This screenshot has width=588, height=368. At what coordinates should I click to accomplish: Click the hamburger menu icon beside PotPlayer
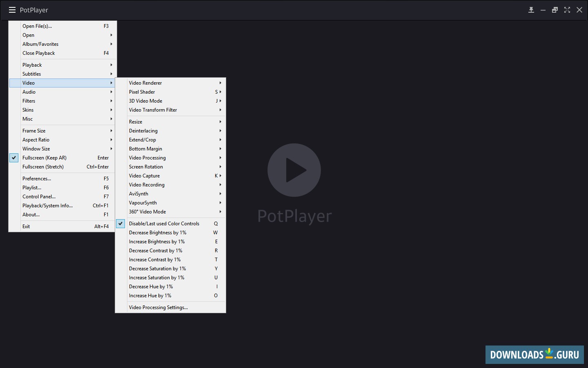(x=12, y=10)
